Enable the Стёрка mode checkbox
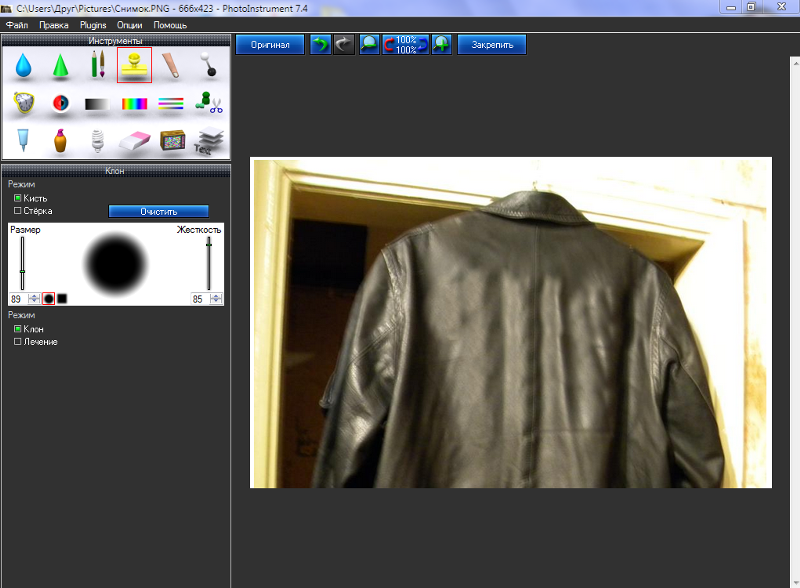The width and height of the screenshot is (800, 588). click(x=18, y=211)
